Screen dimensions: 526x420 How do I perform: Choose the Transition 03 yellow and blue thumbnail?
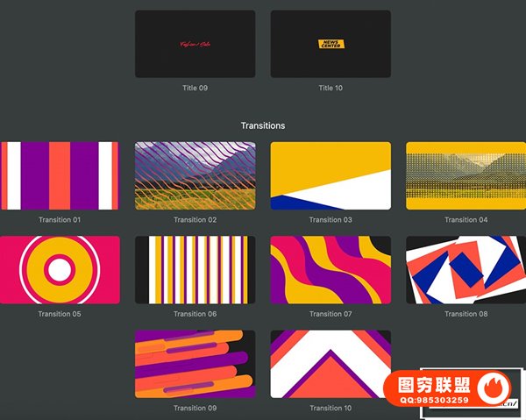point(331,175)
